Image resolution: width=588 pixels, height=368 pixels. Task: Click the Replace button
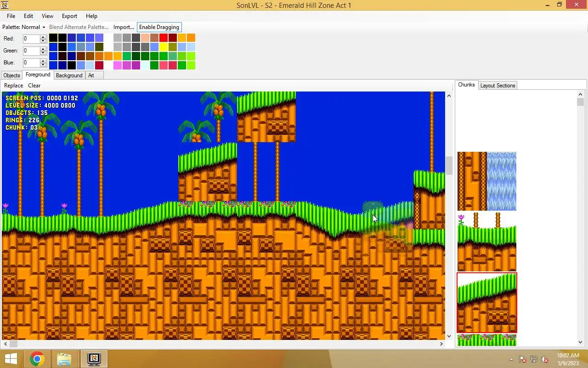point(13,86)
